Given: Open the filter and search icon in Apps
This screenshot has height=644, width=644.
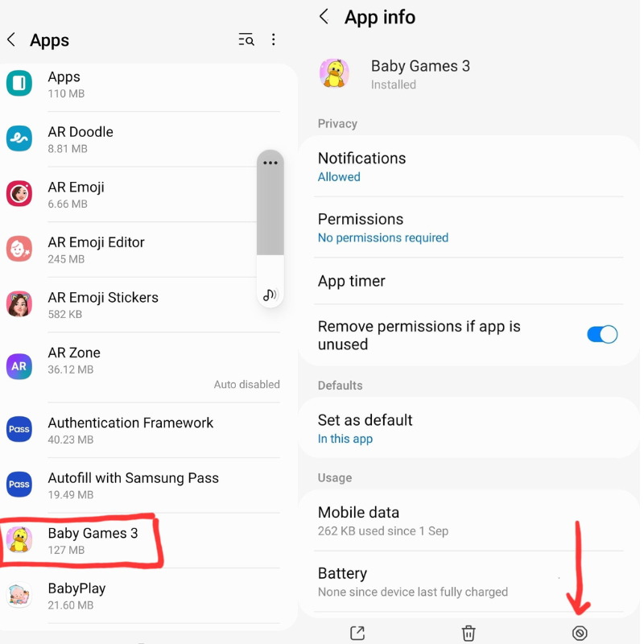Looking at the screenshot, I should pos(246,39).
